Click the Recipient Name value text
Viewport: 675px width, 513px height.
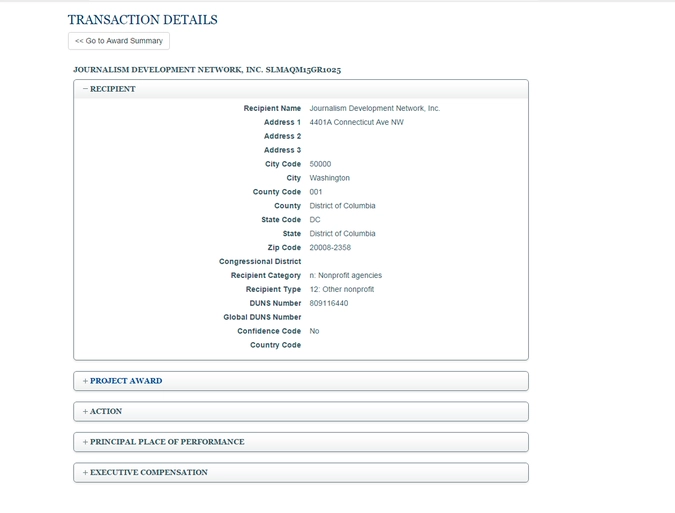point(374,108)
